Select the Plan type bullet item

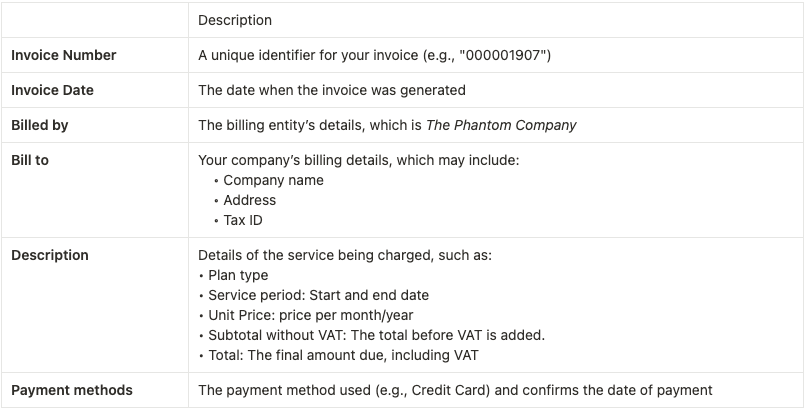click(238, 275)
